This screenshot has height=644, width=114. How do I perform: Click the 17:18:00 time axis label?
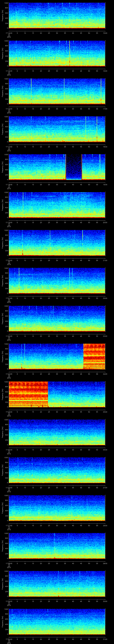coord(9,184)
